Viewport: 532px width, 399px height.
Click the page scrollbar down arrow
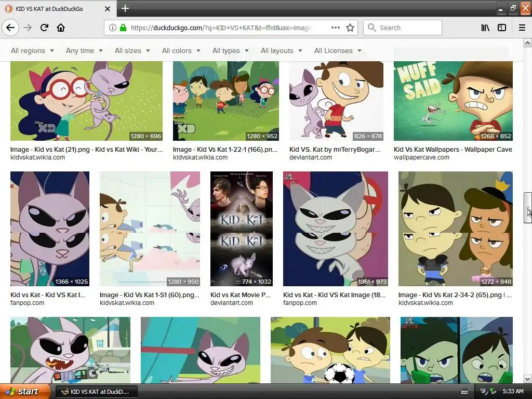click(527, 379)
